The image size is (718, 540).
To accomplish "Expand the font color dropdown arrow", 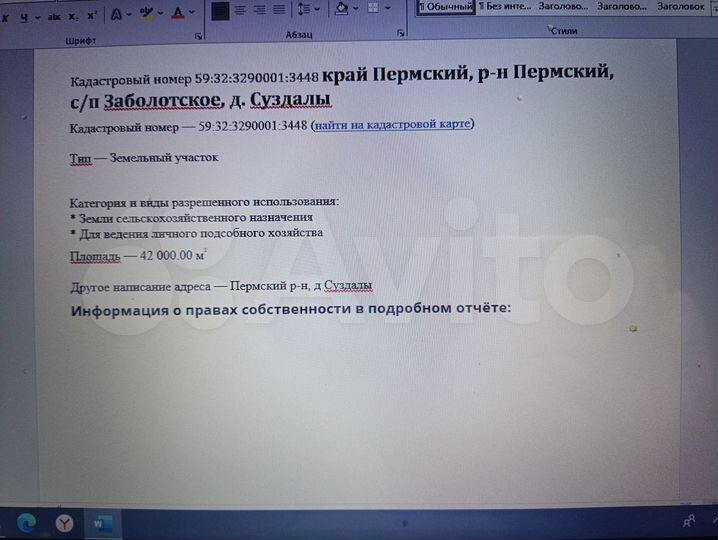I will coord(191,12).
